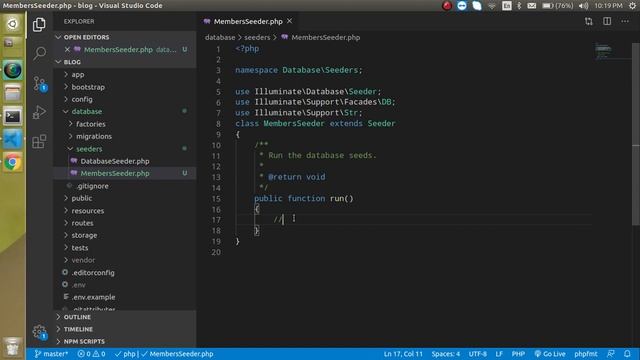Change end of line sequence LF
The height and width of the screenshot is (360, 640).
pos(499,354)
